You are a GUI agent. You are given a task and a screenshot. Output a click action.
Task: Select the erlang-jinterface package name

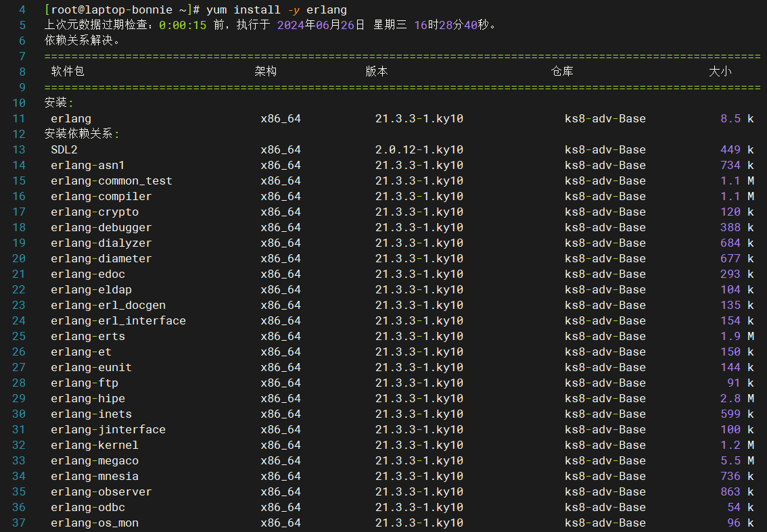click(x=108, y=430)
